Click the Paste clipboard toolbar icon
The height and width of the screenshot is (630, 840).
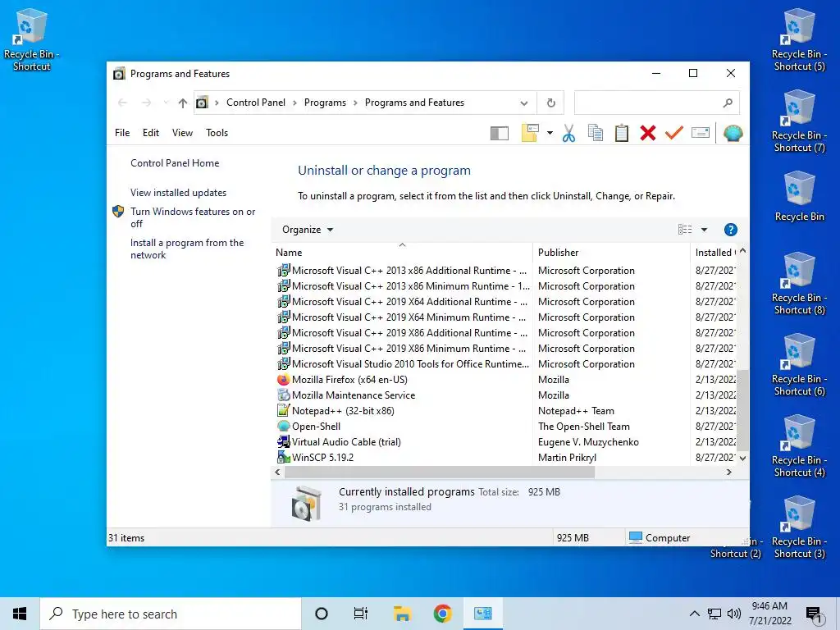click(x=622, y=133)
